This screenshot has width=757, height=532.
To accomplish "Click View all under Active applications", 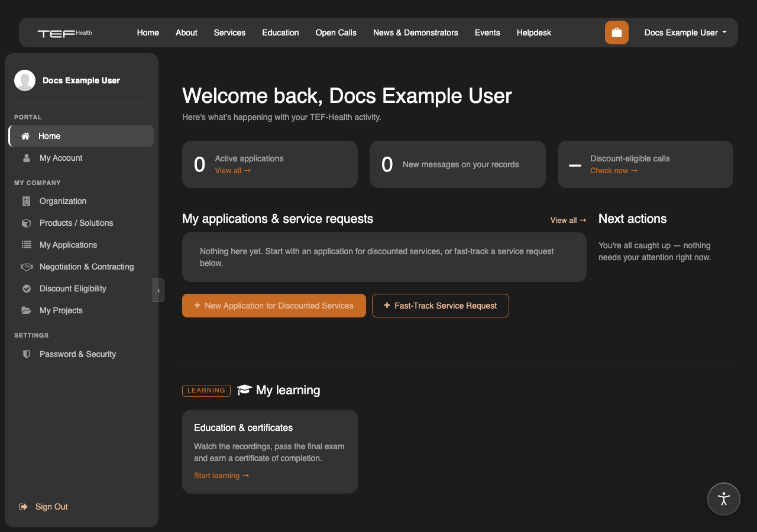I will (x=233, y=170).
